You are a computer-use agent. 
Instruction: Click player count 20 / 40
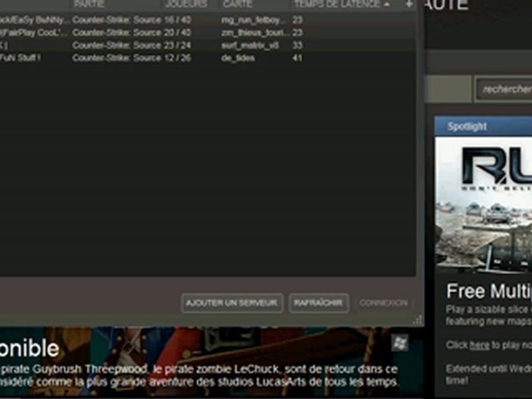click(177, 33)
